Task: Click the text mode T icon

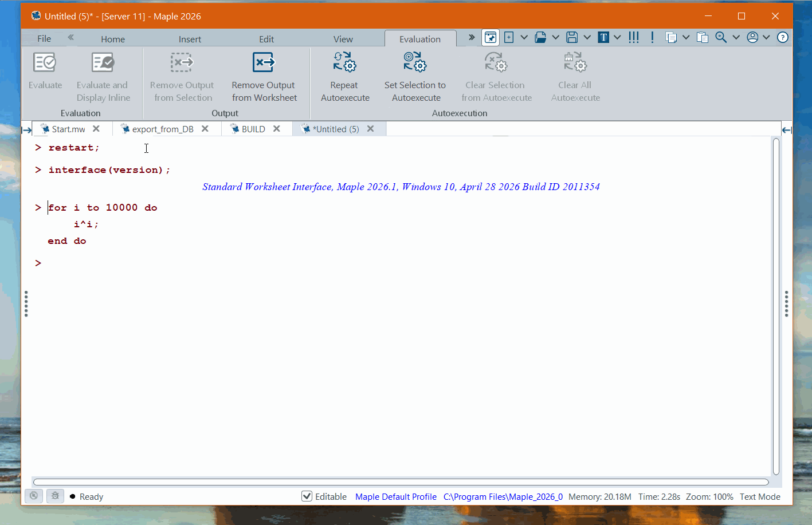Action: 603,38
